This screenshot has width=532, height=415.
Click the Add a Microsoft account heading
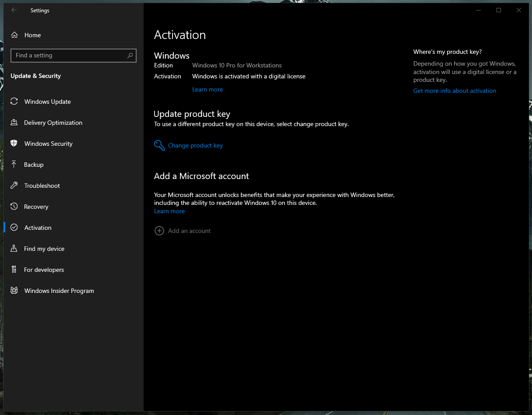point(201,176)
